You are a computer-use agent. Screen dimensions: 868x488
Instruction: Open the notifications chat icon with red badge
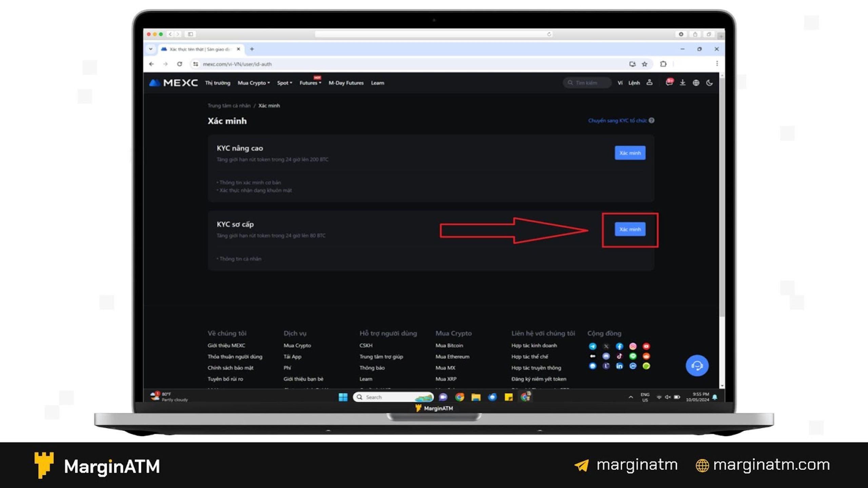669,82
